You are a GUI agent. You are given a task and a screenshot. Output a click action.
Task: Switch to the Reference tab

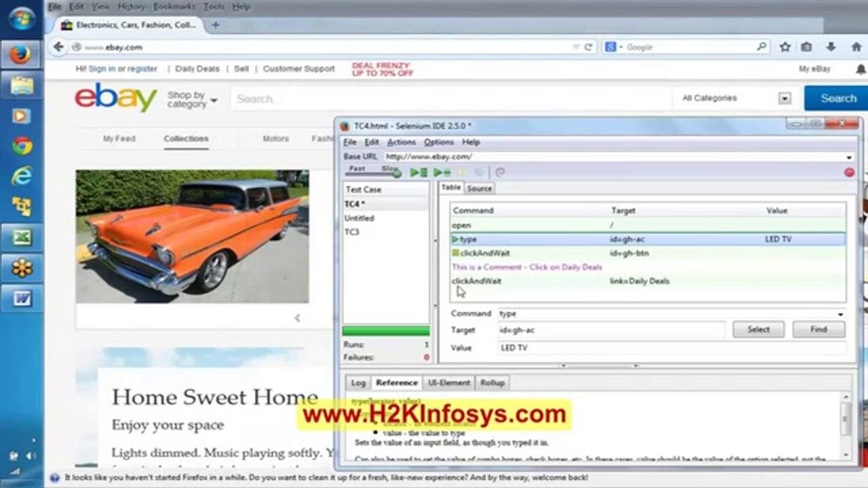397,383
